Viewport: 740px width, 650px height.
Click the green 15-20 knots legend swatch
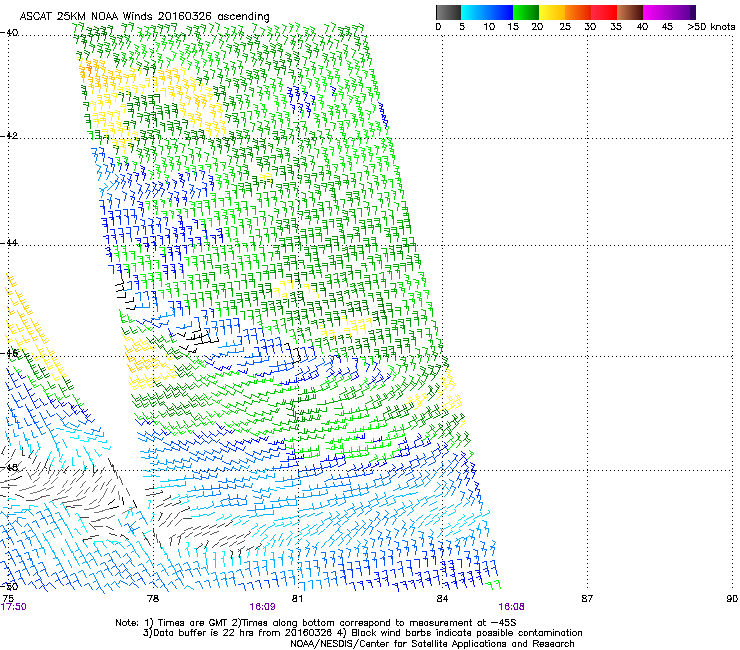526,12
